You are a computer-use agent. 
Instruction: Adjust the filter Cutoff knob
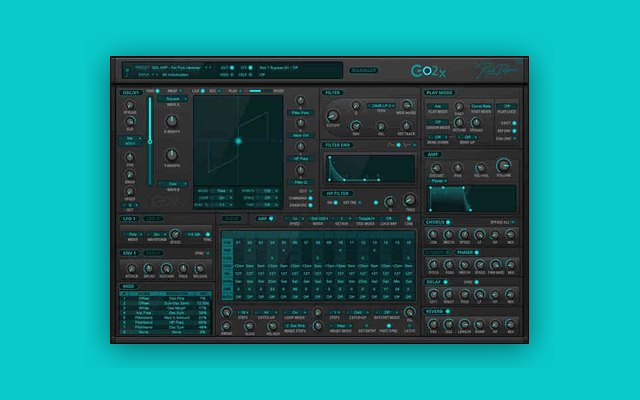click(x=333, y=116)
